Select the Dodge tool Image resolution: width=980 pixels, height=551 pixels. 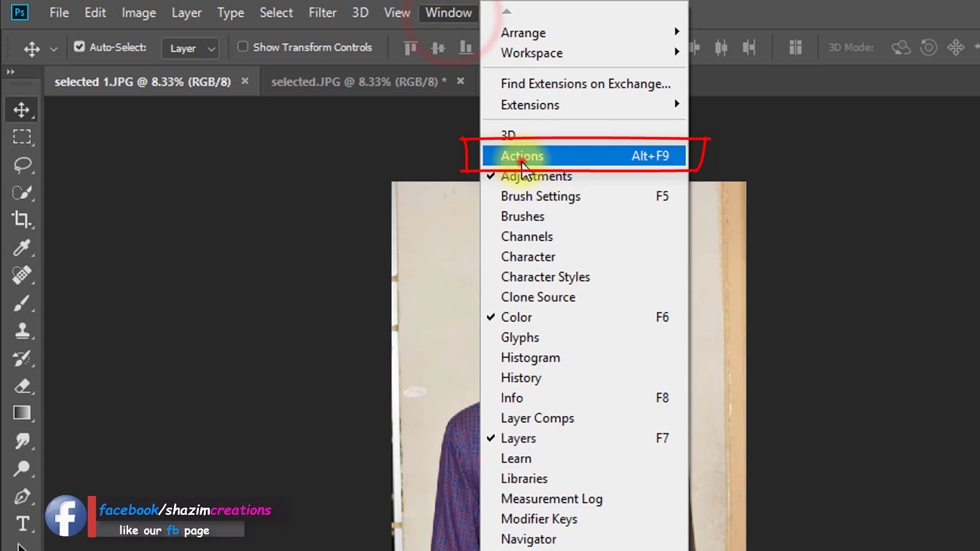pyautogui.click(x=22, y=468)
